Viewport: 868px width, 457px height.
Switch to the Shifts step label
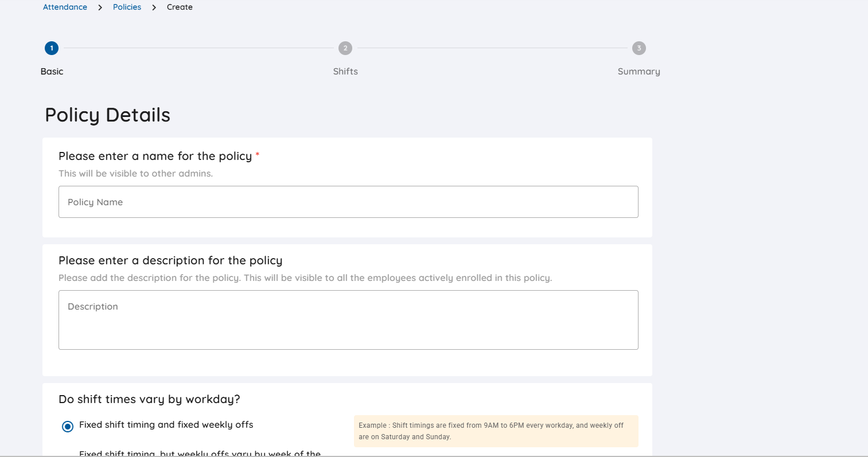[x=345, y=72]
